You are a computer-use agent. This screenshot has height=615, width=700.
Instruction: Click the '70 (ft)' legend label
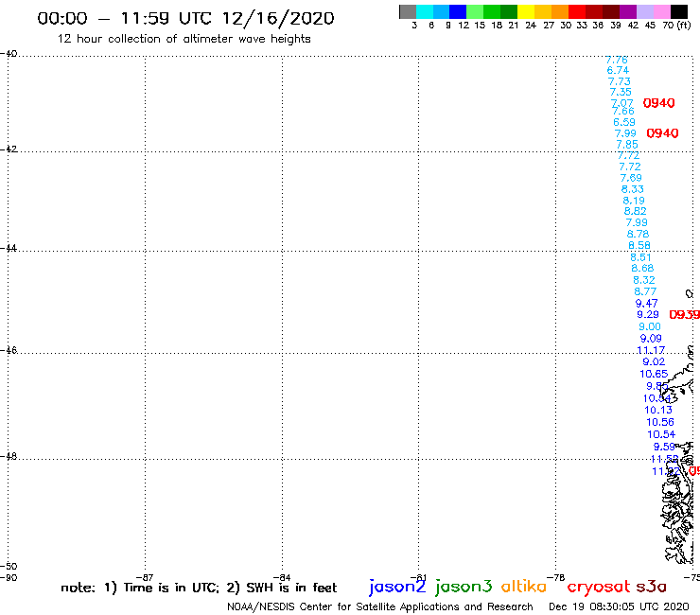point(676,26)
